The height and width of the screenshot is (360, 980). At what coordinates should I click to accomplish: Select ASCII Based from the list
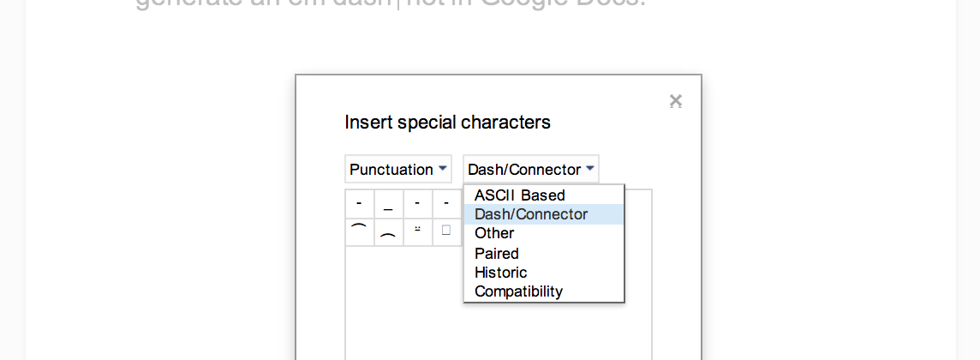[519, 195]
